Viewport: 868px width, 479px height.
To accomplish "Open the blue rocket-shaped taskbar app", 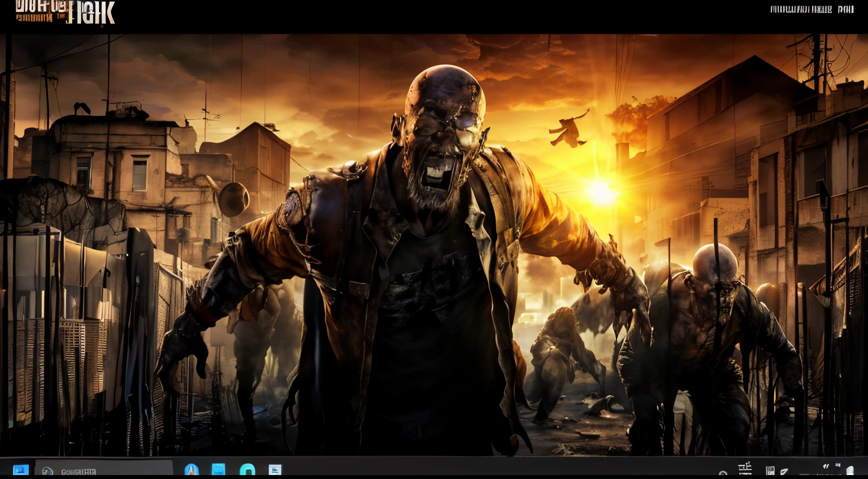I will tap(192, 470).
